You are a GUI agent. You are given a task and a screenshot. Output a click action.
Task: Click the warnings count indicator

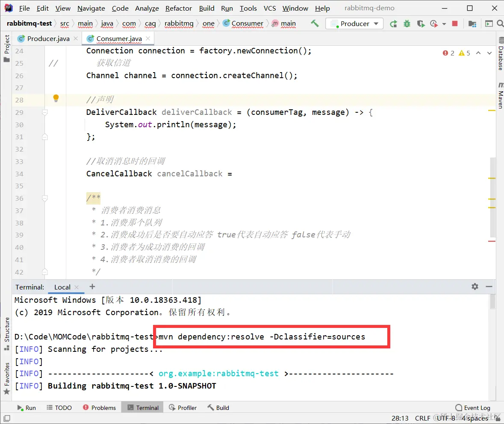pos(465,53)
